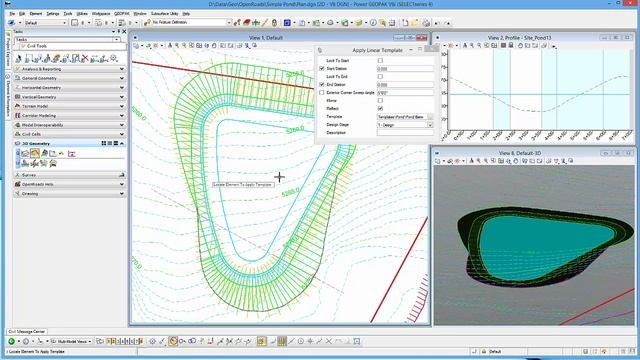The image size is (640, 360).
Task: Click the last icon in 3D Geometry first row
Action: coord(72,153)
